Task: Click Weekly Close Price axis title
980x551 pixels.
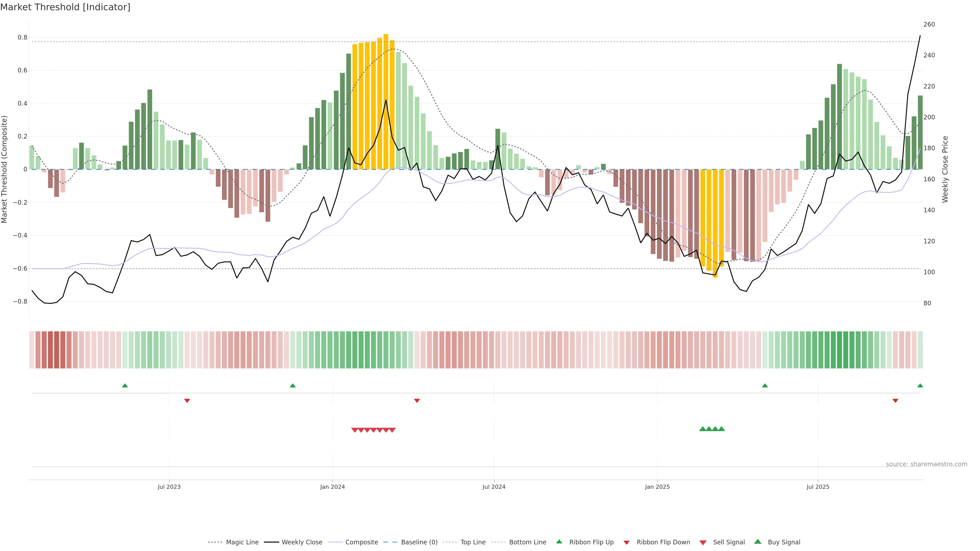Action: click(x=945, y=169)
